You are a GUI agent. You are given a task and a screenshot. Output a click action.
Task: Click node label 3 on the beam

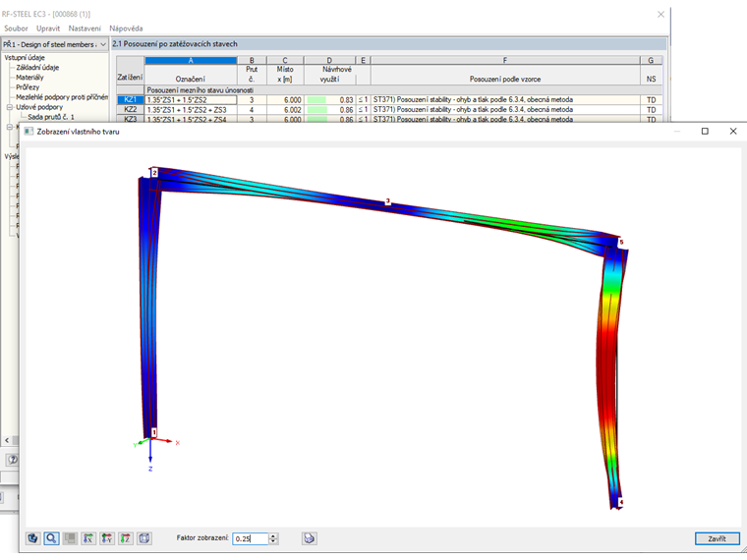[388, 201]
